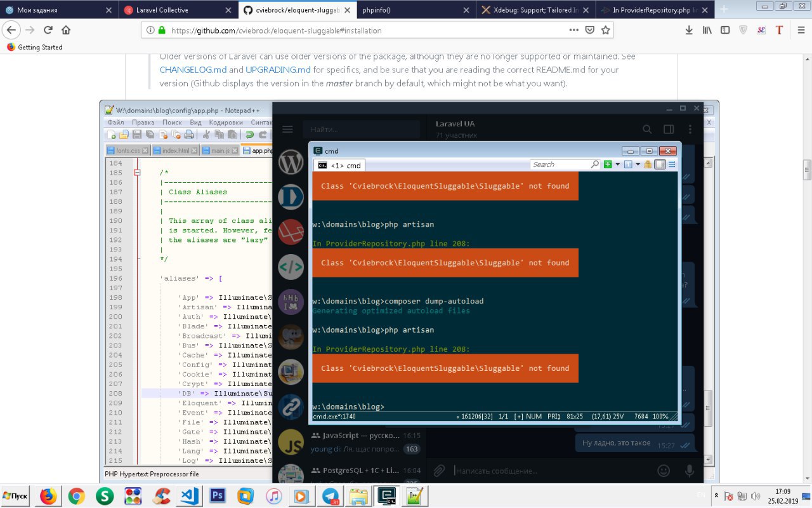Click the Undo green arrow in Notepad++

point(250,135)
